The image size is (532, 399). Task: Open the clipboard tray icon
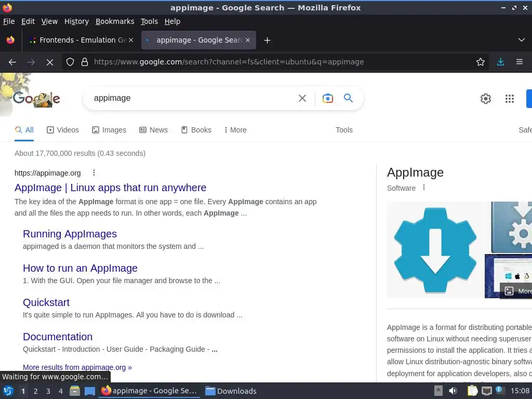click(472, 391)
